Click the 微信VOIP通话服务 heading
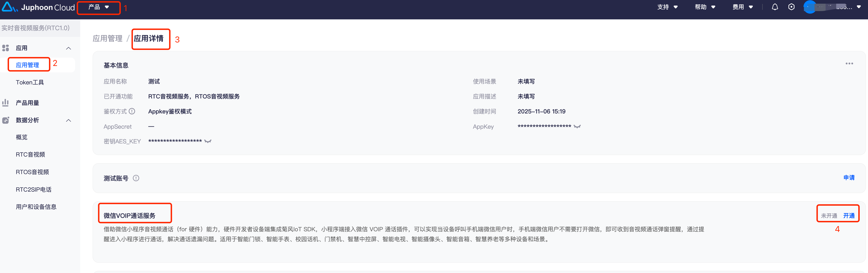 click(x=129, y=216)
